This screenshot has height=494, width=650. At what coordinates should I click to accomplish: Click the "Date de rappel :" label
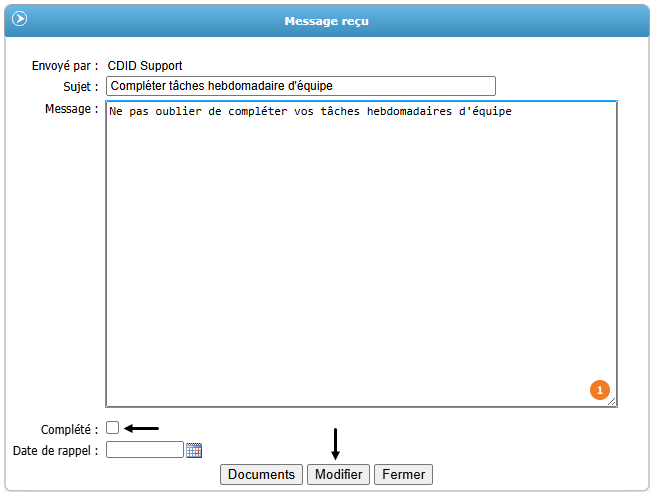click(x=55, y=451)
